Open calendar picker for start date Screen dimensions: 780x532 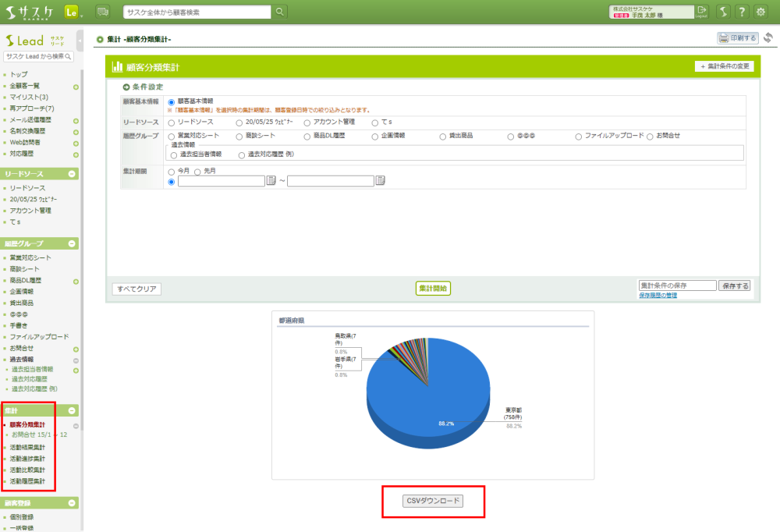(x=271, y=181)
